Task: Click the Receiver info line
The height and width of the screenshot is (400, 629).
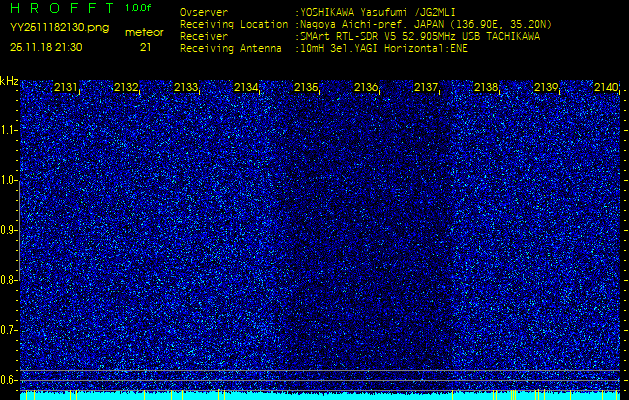Action: tap(360, 37)
